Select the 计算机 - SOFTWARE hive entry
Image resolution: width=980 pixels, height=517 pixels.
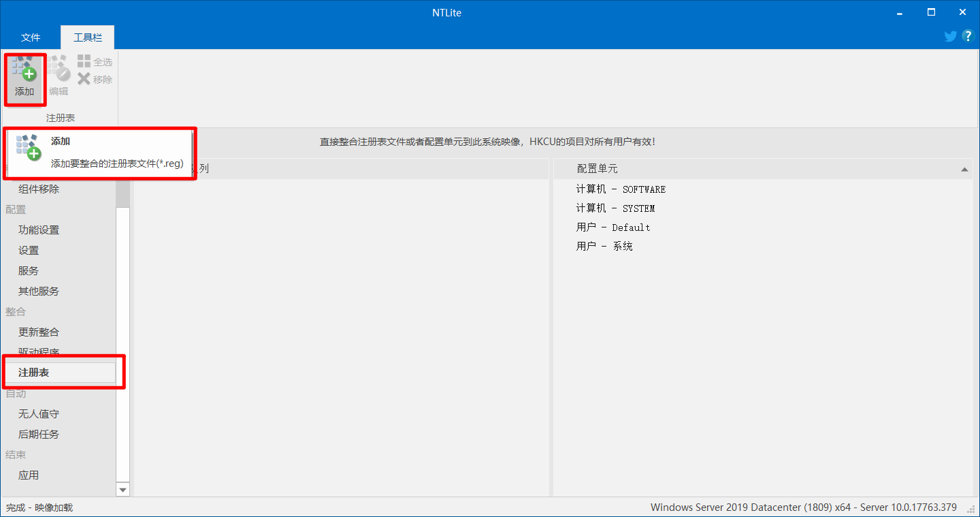click(620, 189)
